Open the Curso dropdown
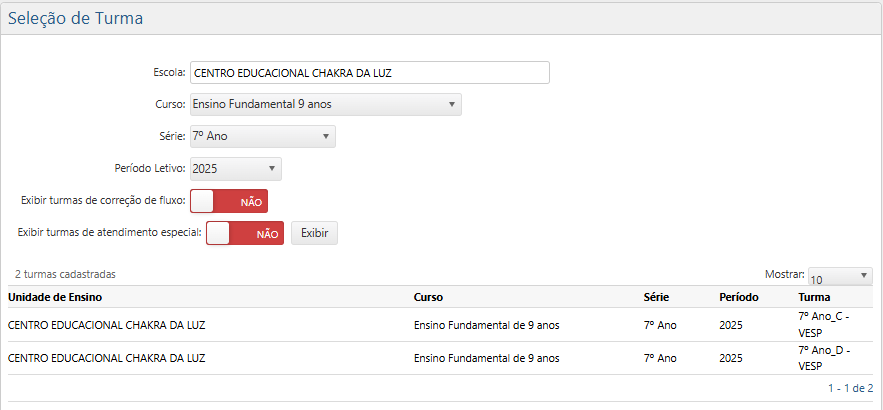Screen dimensions: 883x410 [x=325, y=104]
